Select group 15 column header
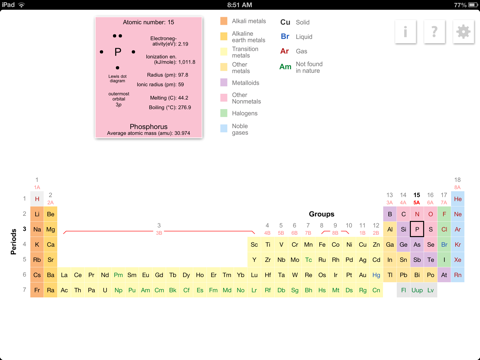 coord(417,198)
